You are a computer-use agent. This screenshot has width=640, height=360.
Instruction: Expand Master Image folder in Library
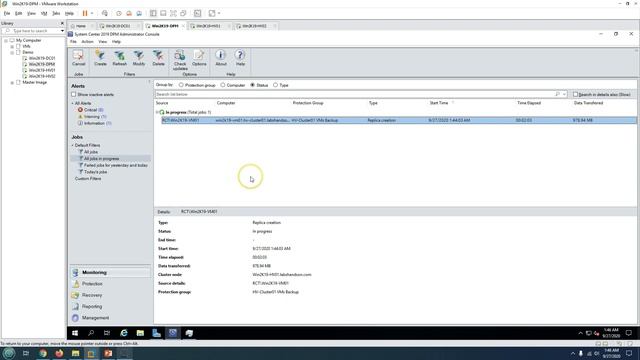[x=12, y=82]
